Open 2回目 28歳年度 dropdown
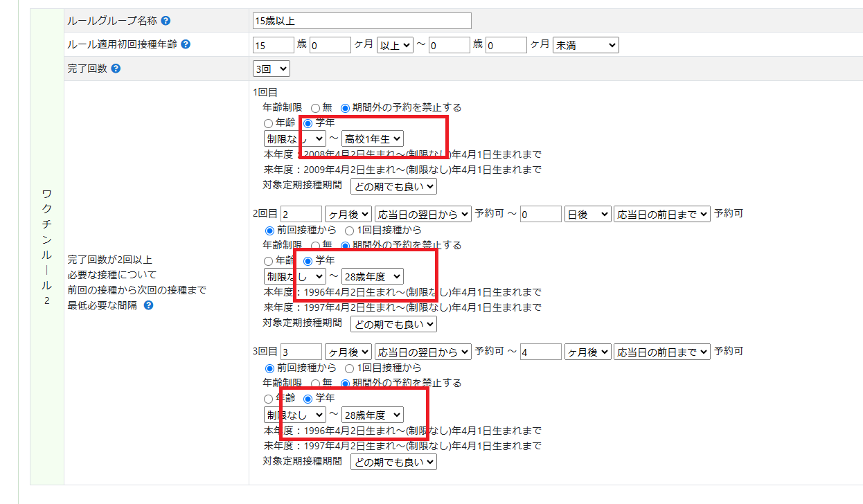 pos(372,276)
